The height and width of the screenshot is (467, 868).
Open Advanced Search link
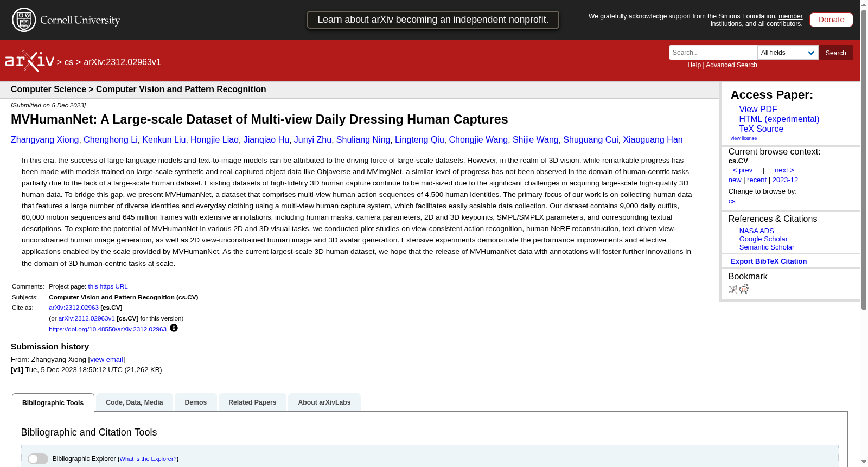pyautogui.click(x=731, y=65)
